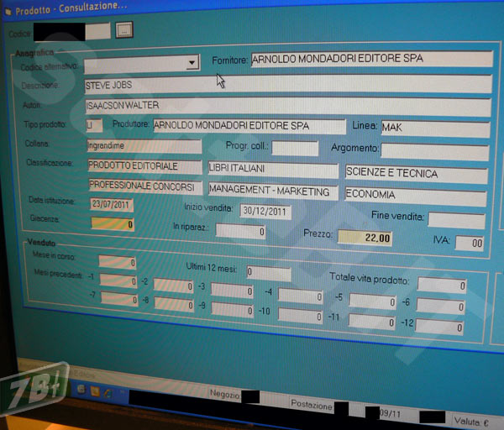Click the first blue taskbar icon

[81, 391]
